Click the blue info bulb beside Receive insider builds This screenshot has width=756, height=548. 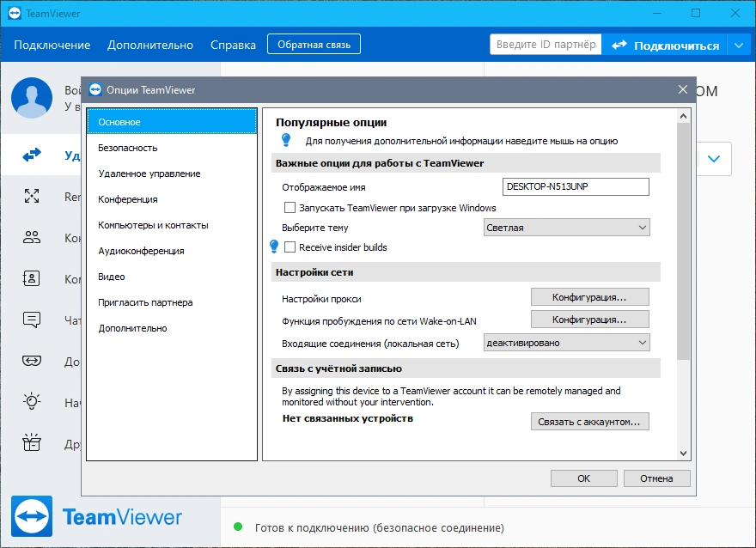(x=274, y=247)
